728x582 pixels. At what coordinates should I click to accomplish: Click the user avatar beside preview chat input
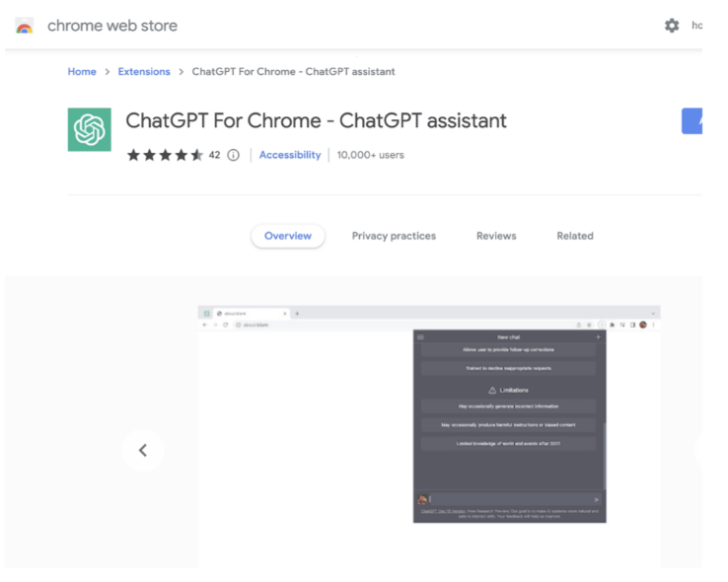422,499
